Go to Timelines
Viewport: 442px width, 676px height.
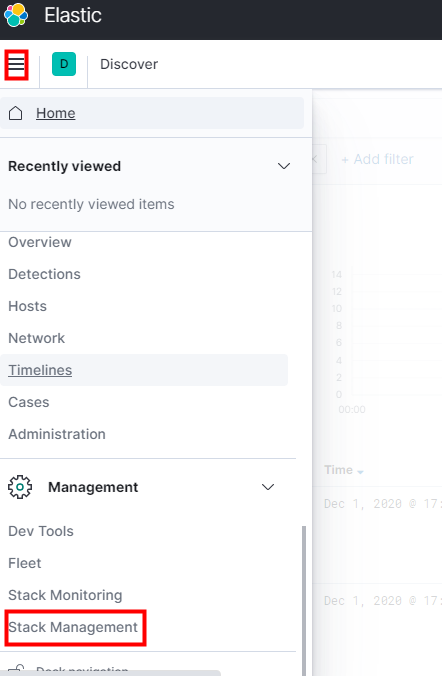[40, 370]
